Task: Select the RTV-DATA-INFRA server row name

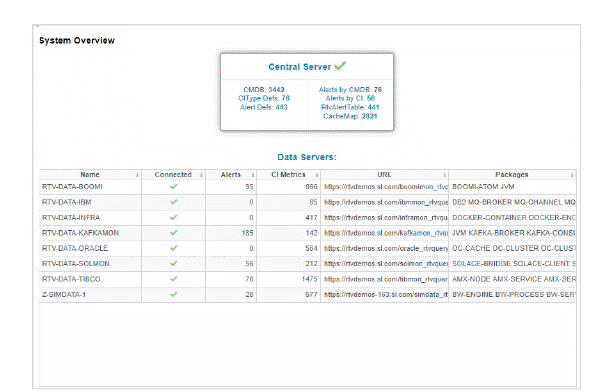Action: [x=71, y=217]
